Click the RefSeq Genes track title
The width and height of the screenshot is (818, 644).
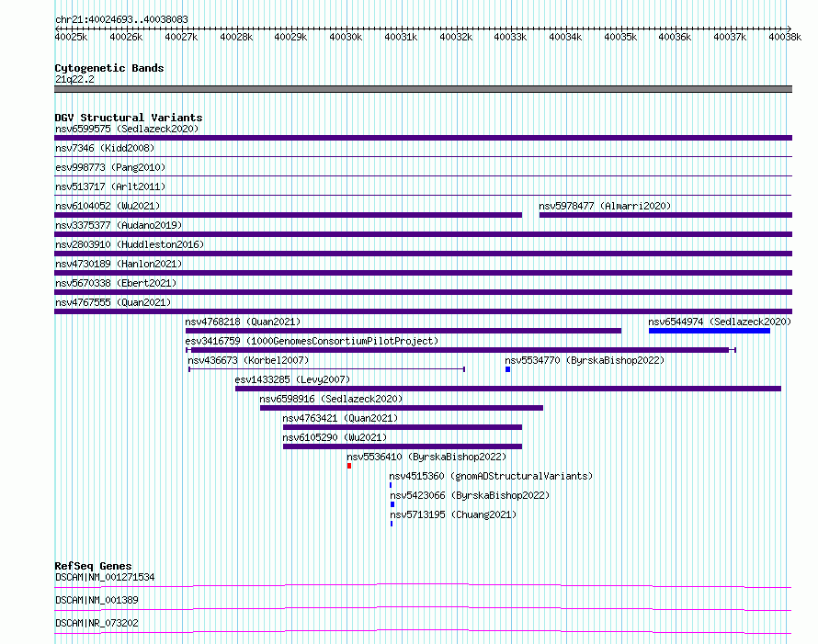click(93, 566)
